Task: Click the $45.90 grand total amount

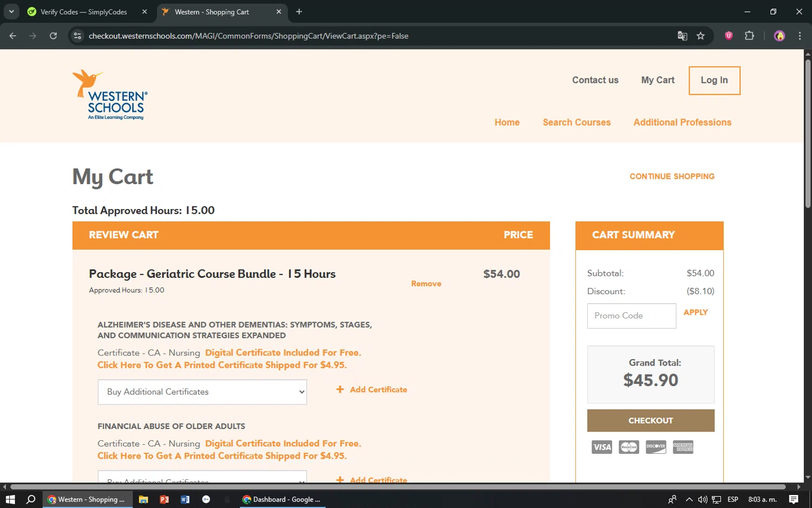Action: [x=651, y=380]
